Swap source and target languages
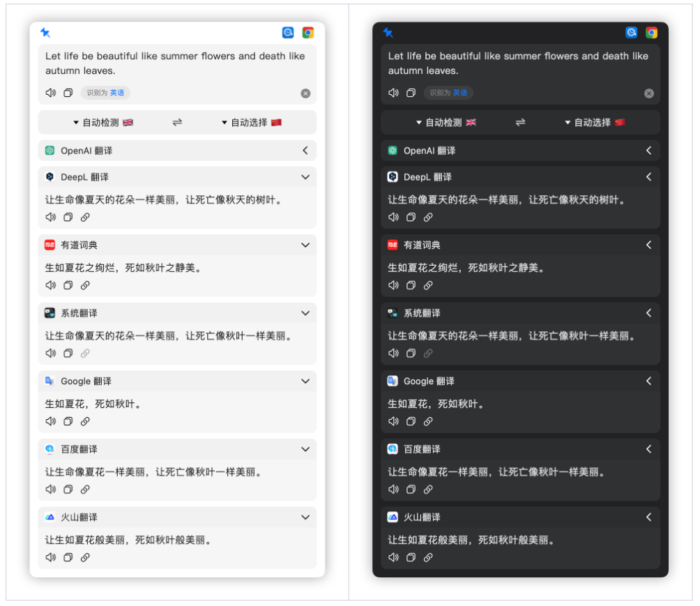The image size is (700, 606). pos(176,122)
